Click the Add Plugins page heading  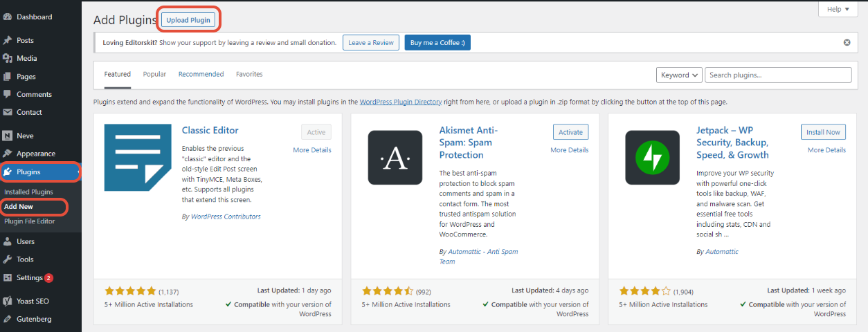pos(125,20)
